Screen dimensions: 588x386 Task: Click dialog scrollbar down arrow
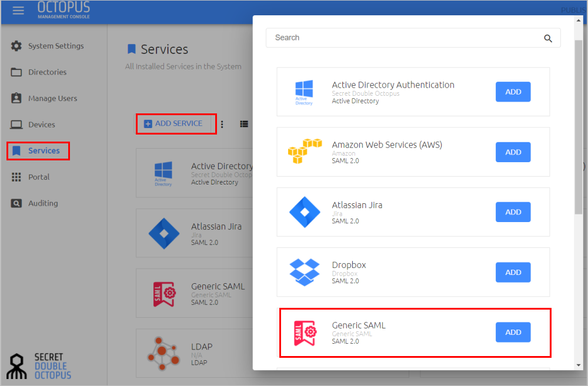pos(579,365)
